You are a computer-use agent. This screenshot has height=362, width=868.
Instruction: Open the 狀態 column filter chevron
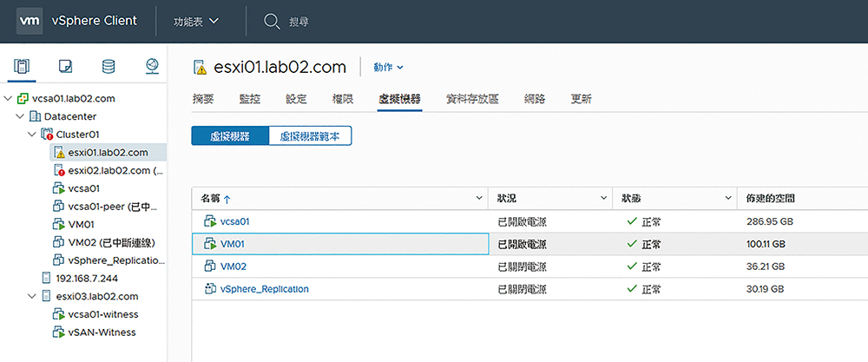coord(728,198)
